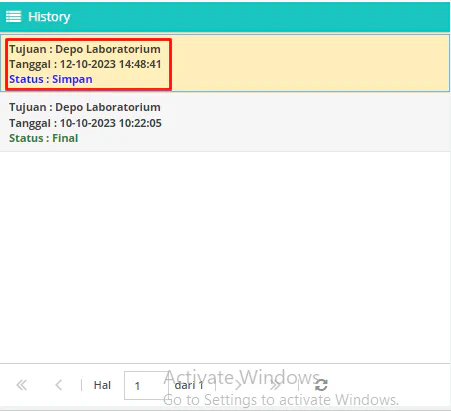Image resolution: width=451 pixels, height=411 pixels.
Task: Go to the next history page
Action: tap(238, 385)
